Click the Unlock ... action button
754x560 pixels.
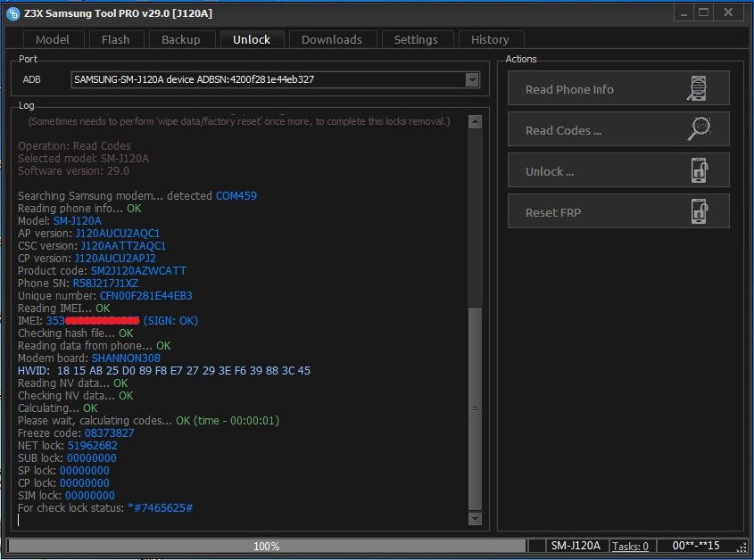[x=618, y=170]
